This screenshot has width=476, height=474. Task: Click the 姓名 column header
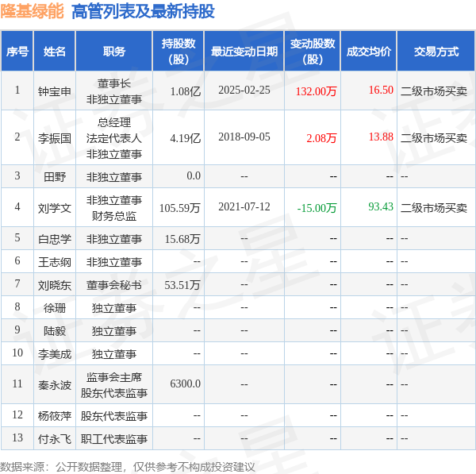point(54,51)
